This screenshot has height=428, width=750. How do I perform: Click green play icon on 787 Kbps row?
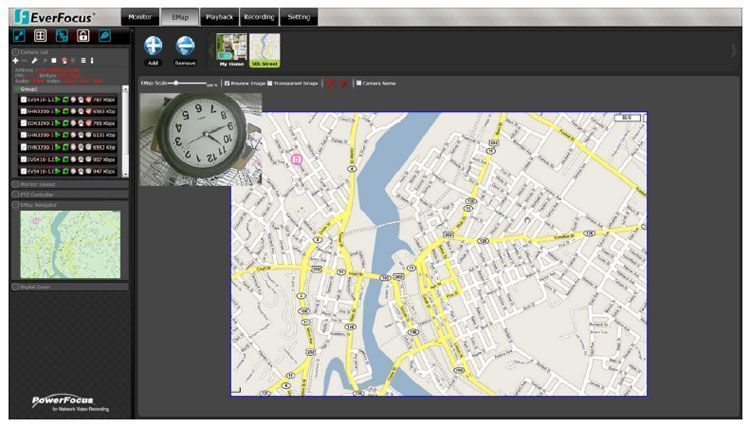click(58, 99)
